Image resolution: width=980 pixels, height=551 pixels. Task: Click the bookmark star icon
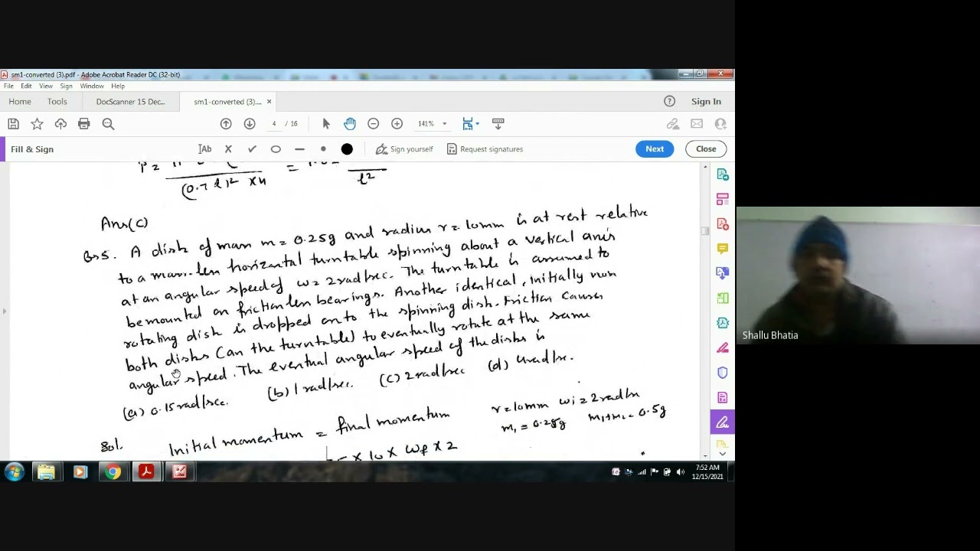[37, 124]
